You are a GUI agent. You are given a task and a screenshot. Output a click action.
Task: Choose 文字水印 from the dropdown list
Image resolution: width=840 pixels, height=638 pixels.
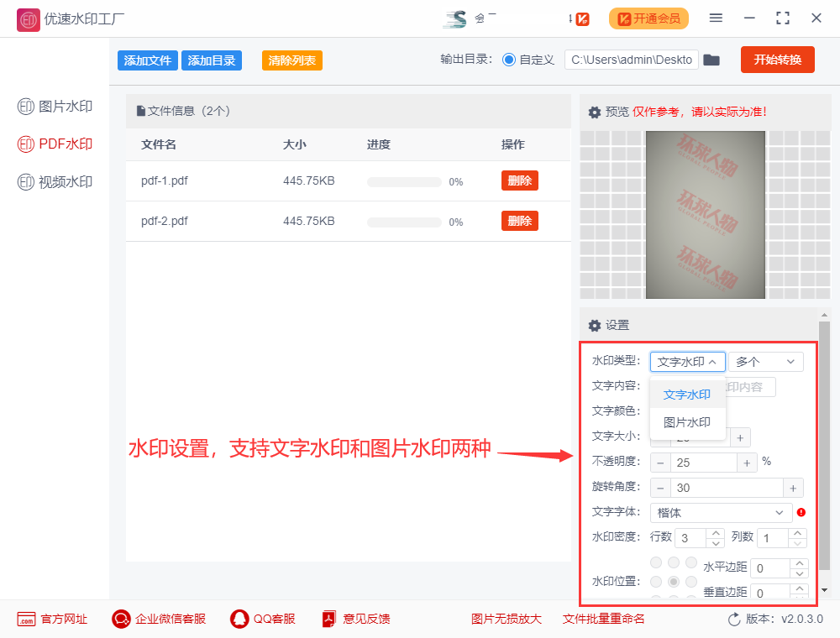(688, 395)
